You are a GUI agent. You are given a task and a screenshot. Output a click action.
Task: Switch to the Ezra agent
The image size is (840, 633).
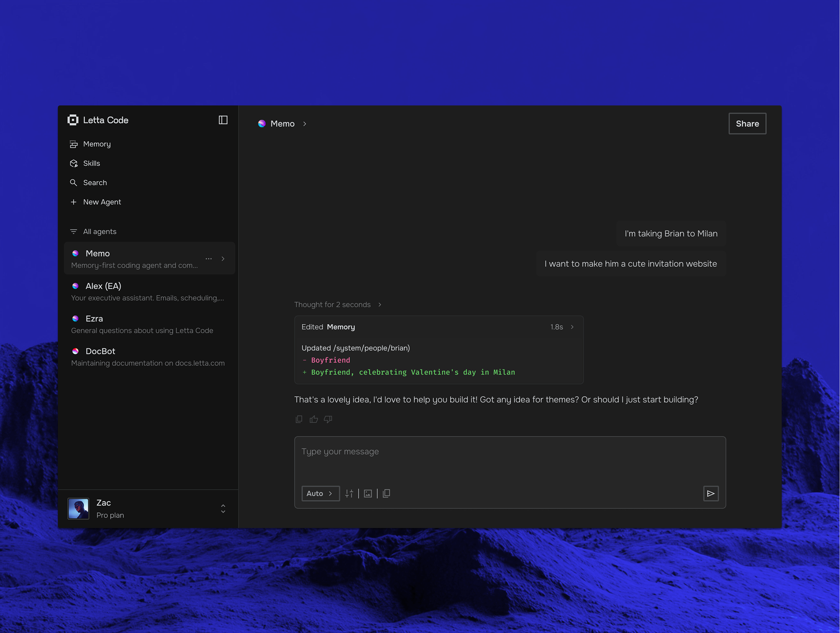94,318
